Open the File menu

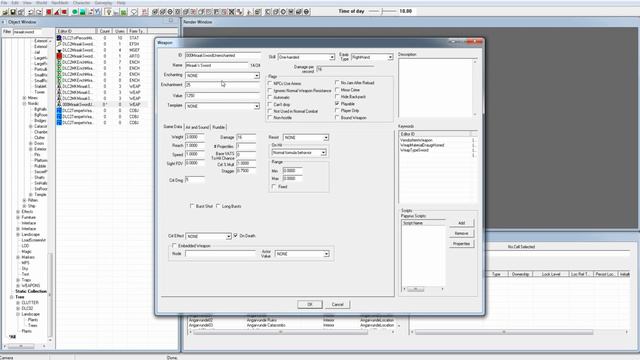(4, 3)
